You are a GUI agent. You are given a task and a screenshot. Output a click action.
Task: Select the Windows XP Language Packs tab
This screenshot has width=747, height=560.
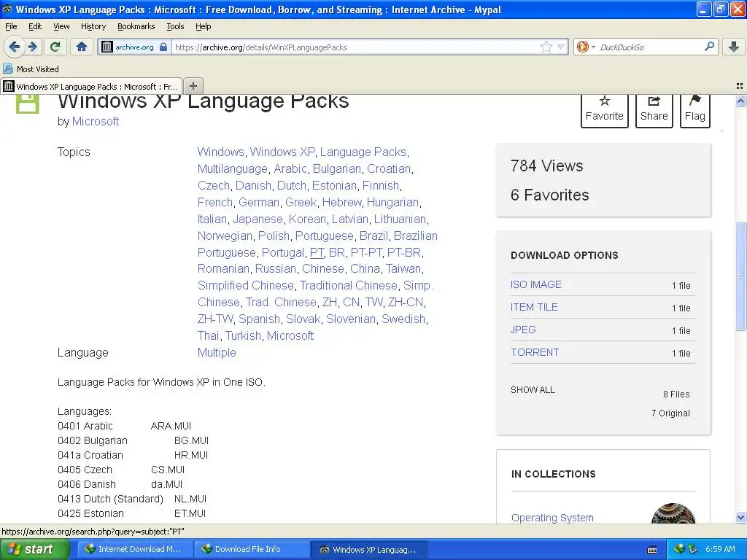(91, 86)
